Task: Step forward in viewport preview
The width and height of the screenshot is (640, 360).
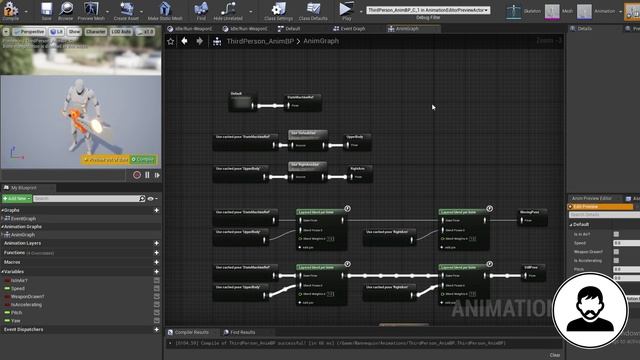Action: 157,175
